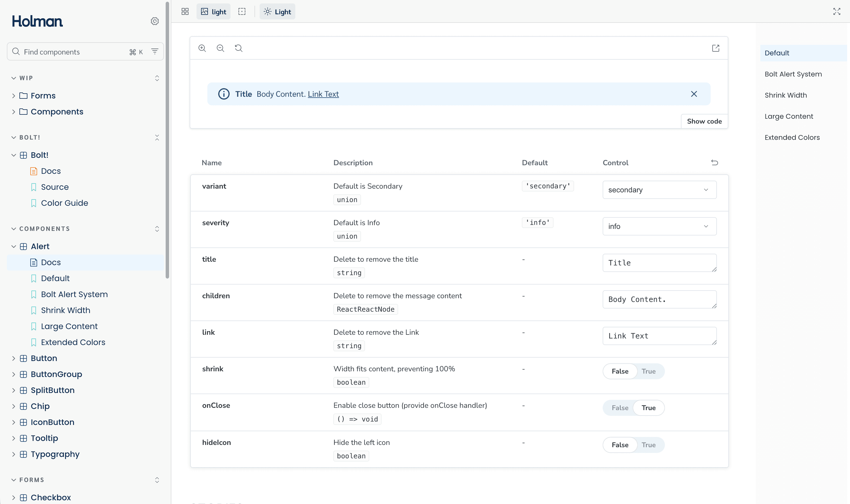The height and width of the screenshot is (504, 850).
Task: Open the sidebar settings gear
Action: tap(155, 21)
